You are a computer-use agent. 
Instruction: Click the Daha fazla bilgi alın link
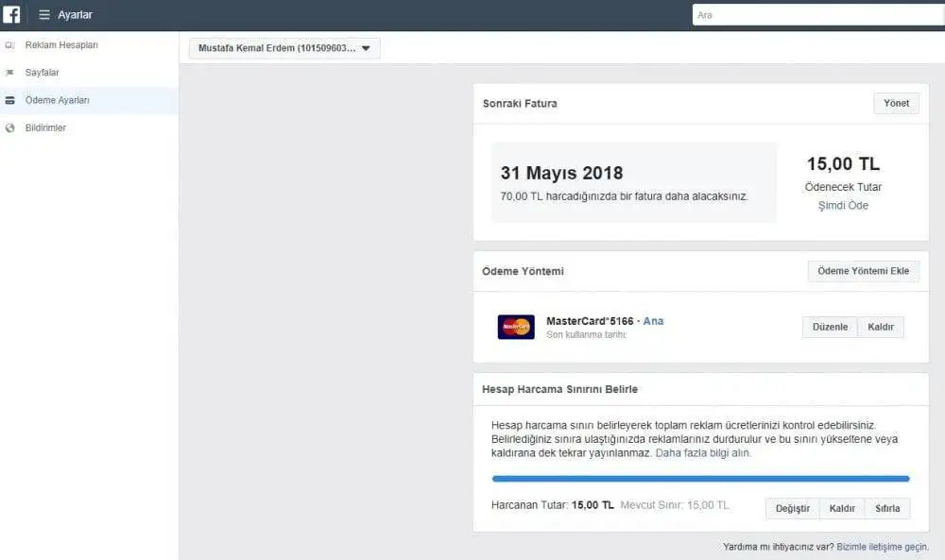[703, 453]
